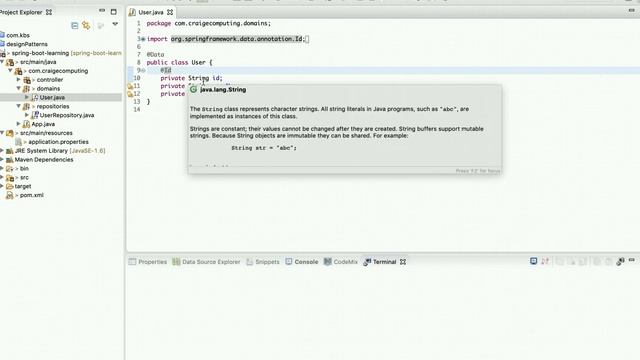Open the Data Source Explorer tab
The height and width of the screenshot is (360, 640).
(207, 262)
